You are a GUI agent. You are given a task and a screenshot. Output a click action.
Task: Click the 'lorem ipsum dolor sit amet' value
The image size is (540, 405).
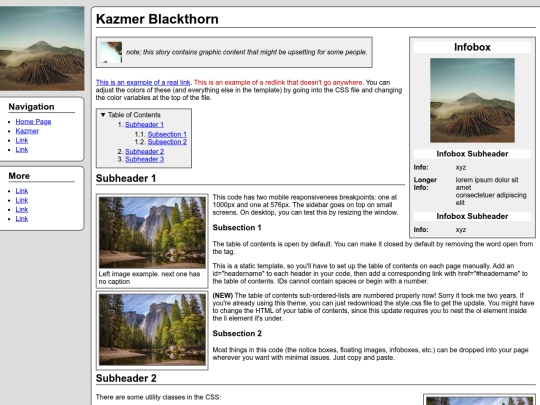point(487,184)
